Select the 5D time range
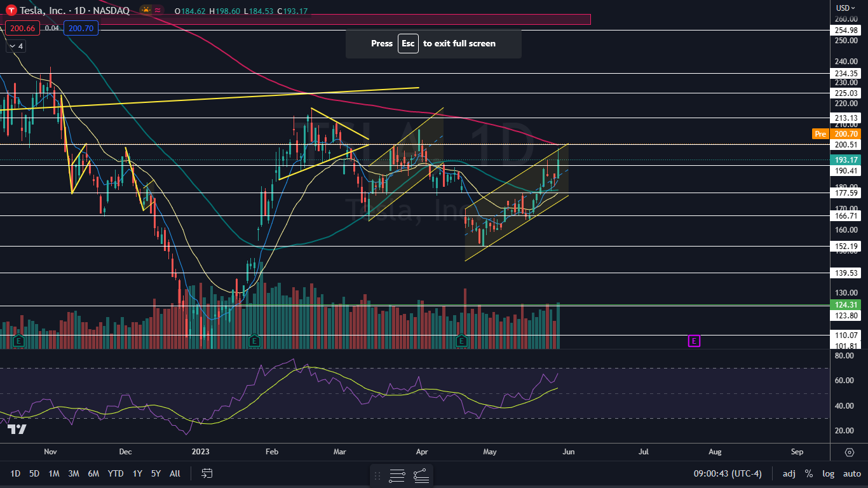The height and width of the screenshot is (488, 868). pyautogui.click(x=34, y=473)
